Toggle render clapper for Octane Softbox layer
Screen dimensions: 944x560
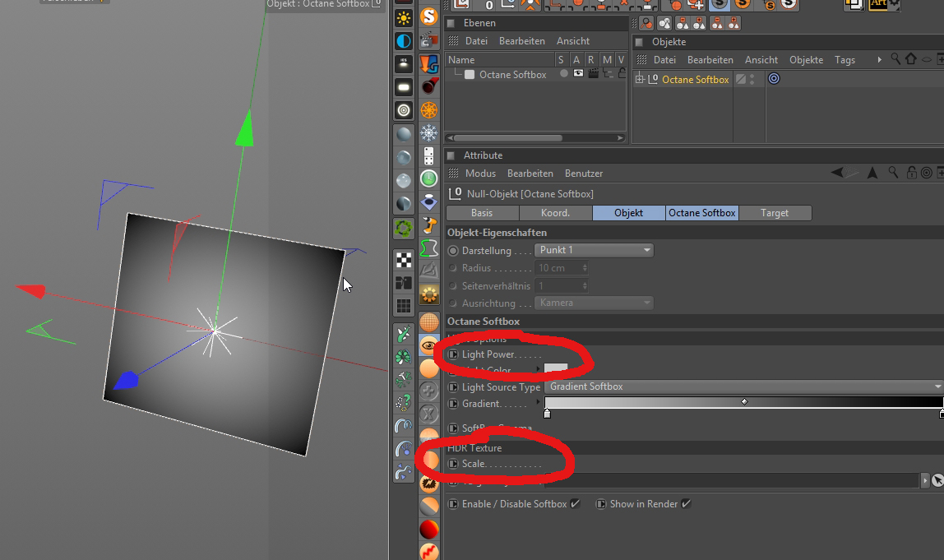pyautogui.click(x=593, y=73)
